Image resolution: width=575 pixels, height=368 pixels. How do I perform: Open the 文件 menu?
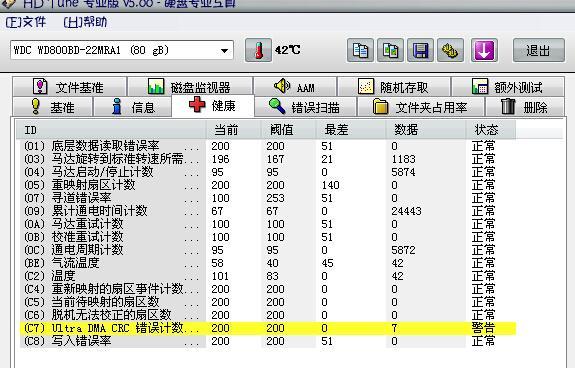click(x=26, y=22)
